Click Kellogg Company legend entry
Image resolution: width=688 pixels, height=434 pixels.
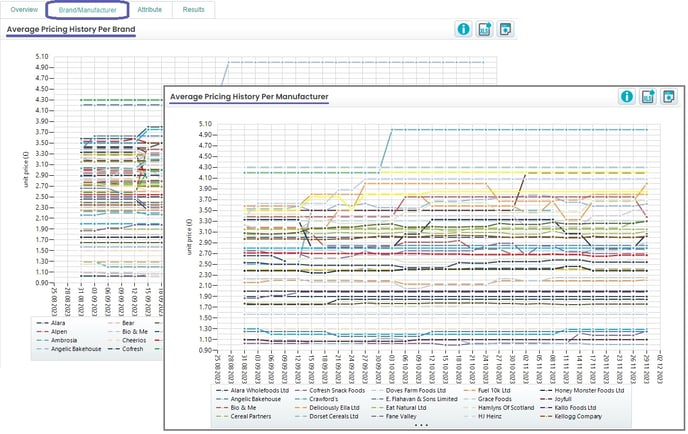[571, 416]
